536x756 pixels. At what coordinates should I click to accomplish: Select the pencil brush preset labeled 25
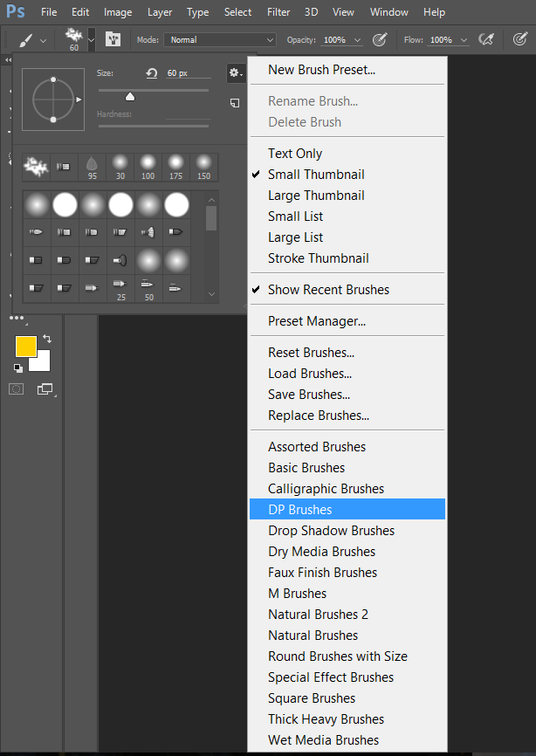[120, 288]
